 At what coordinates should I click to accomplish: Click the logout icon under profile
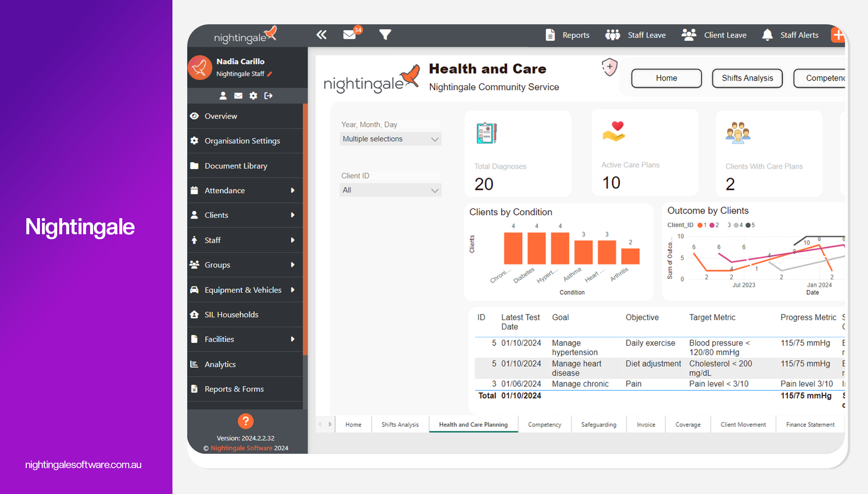click(x=268, y=96)
